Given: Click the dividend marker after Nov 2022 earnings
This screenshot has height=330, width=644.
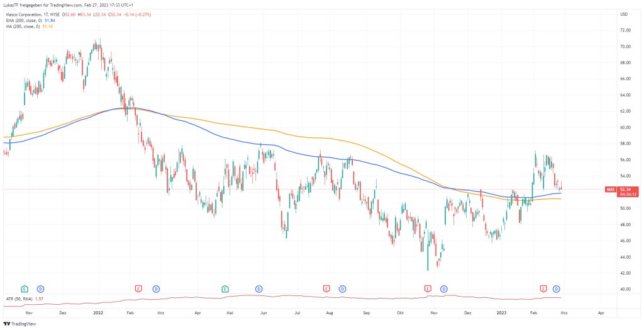Looking at the screenshot, I should click(x=444, y=288).
